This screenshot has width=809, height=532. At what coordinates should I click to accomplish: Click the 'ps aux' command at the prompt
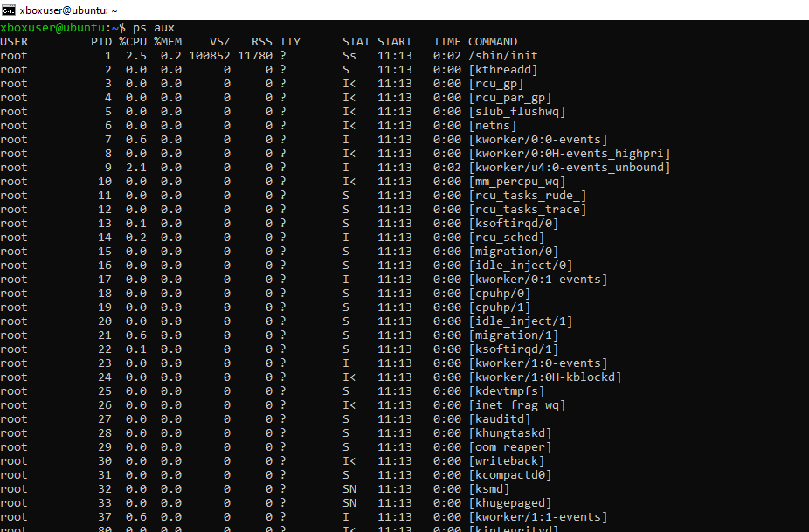click(x=154, y=28)
